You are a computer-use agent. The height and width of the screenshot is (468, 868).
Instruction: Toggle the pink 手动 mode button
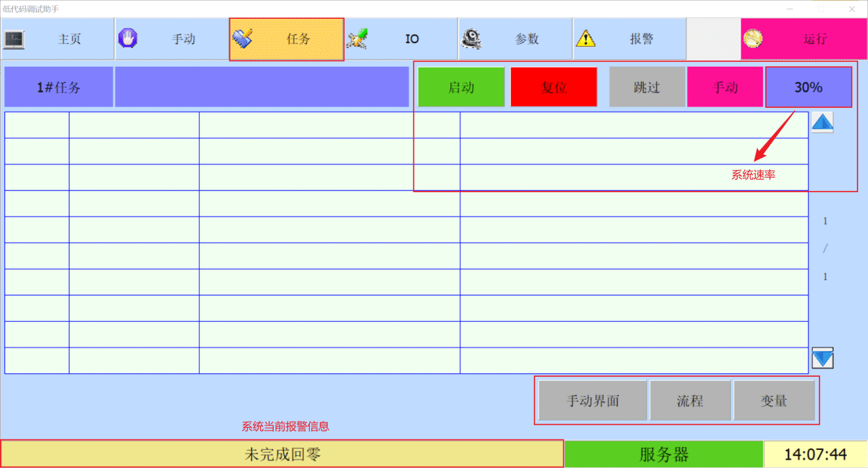(x=725, y=88)
